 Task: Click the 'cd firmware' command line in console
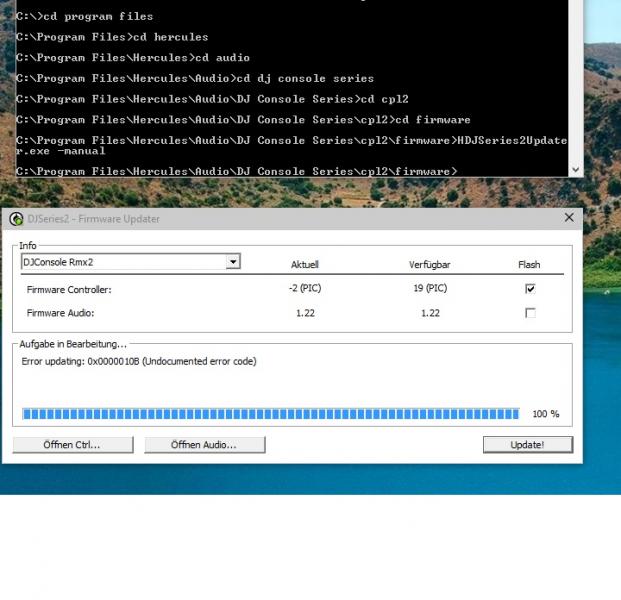point(243,120)
